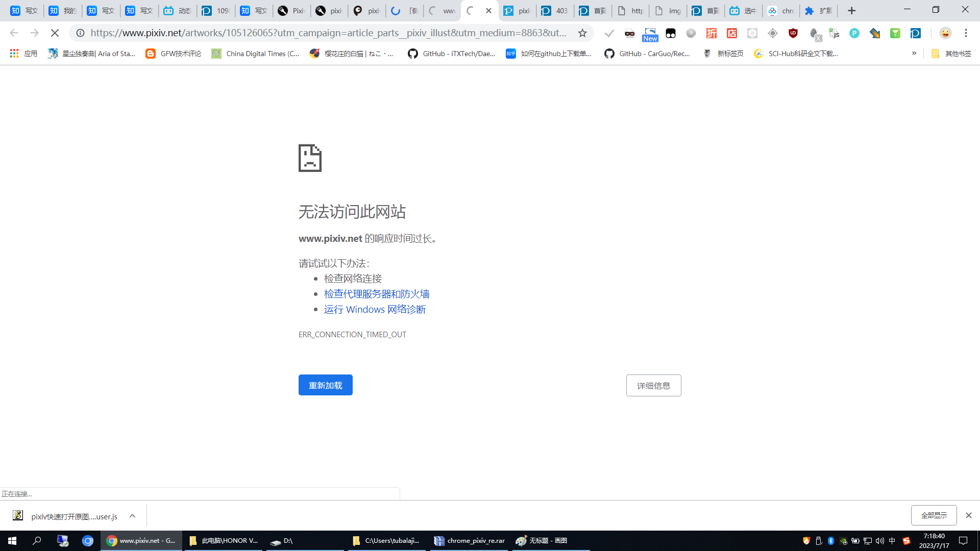Open GitHub - CarGuo/Rec... bookmark
The width and height of the screenshot is (980, 551).
647,54
